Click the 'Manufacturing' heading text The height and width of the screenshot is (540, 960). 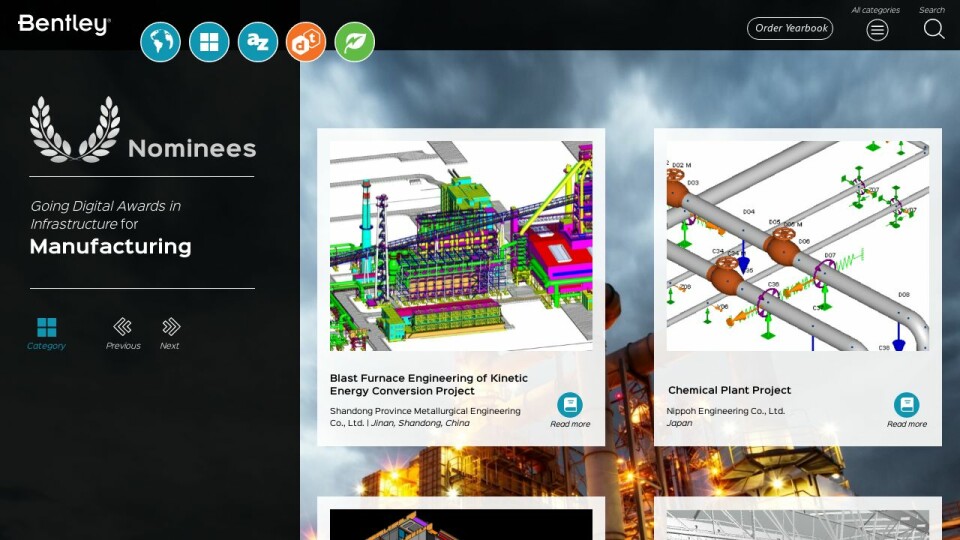pyautogui.click(x=110, y=246)
